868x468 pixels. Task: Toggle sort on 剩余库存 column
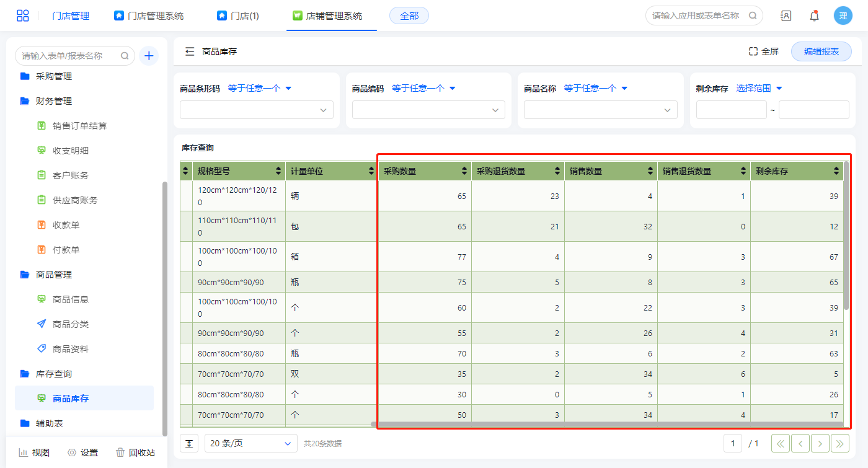(836, 171)
